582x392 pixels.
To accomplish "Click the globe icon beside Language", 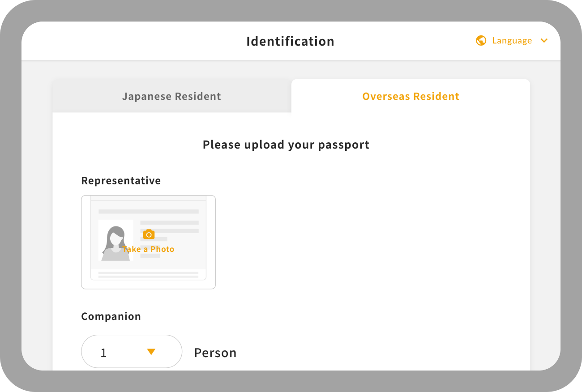I will pos(481,41).
